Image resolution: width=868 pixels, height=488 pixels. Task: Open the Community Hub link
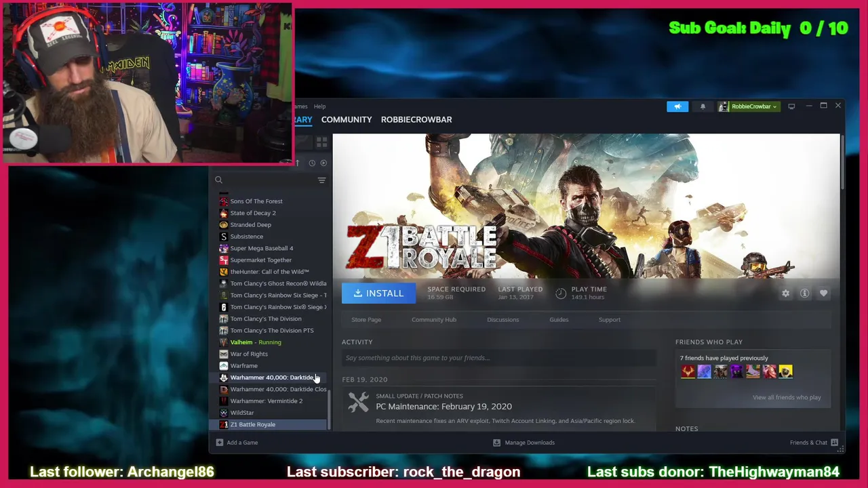click(x=434, y=320)
